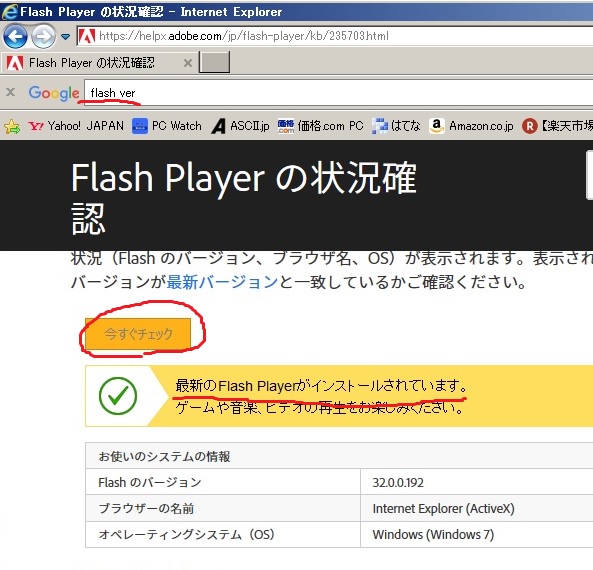Open the 楽天市場 favorite
593x570 pixels.
pos(557,126)
